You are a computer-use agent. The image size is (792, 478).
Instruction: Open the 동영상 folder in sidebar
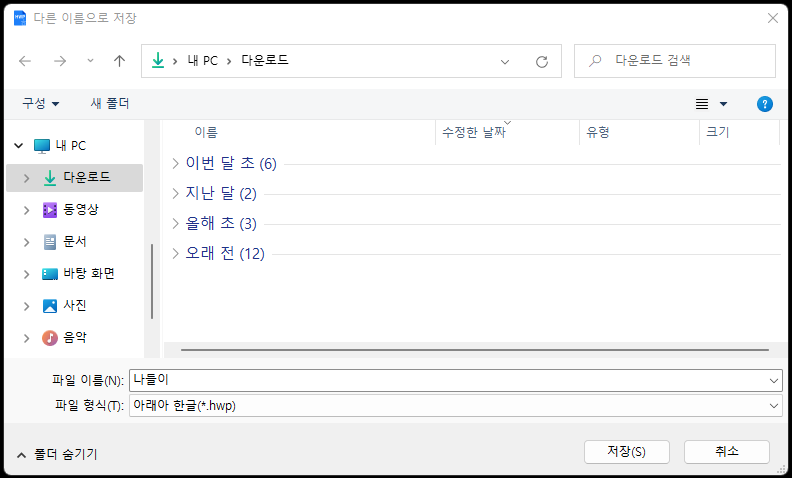81,209
